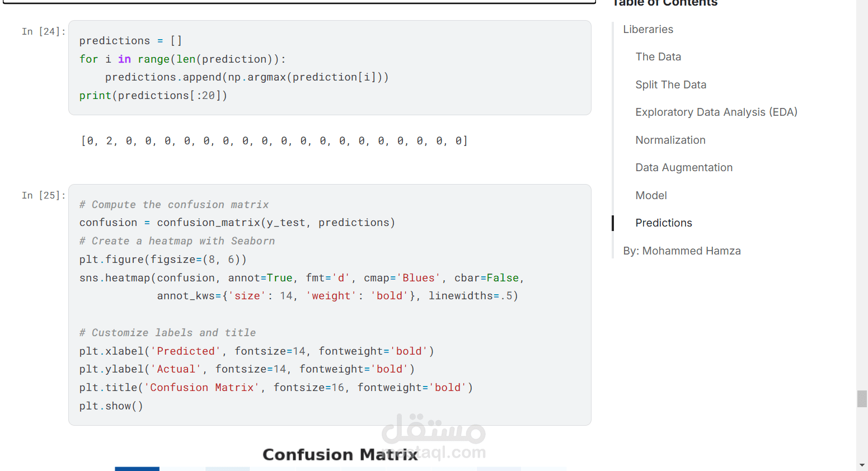Screen dimensions: 868x471
Task: Click the By: Mohammed Hamza link
Action: 682,251
